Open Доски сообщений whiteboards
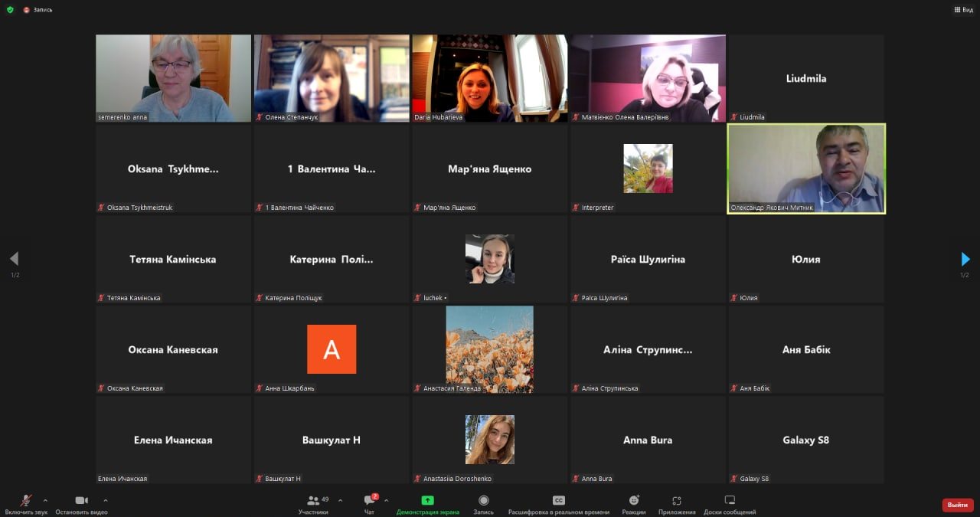 730,501
